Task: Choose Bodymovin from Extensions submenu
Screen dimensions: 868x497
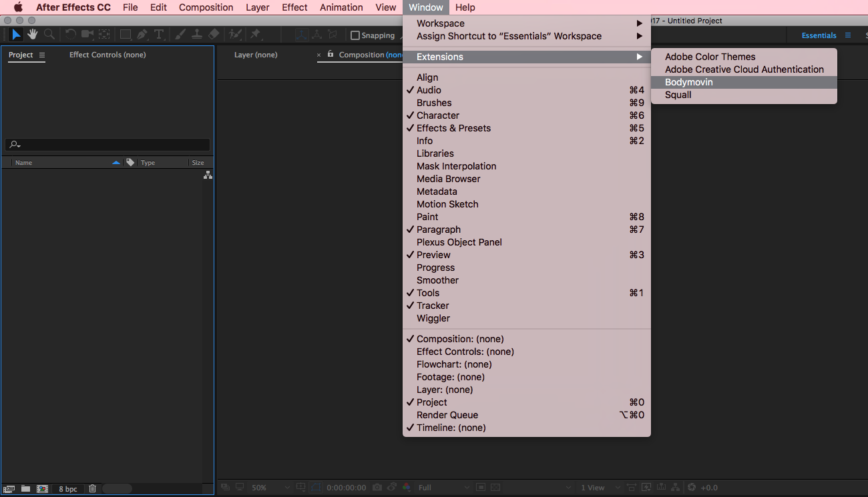Action: (x=744, y=82)
